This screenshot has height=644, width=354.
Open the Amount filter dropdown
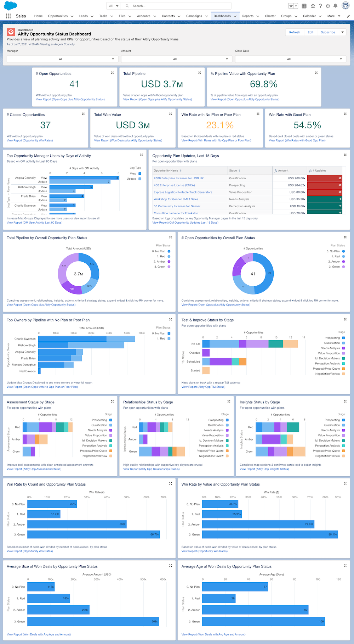click(177, 59)
